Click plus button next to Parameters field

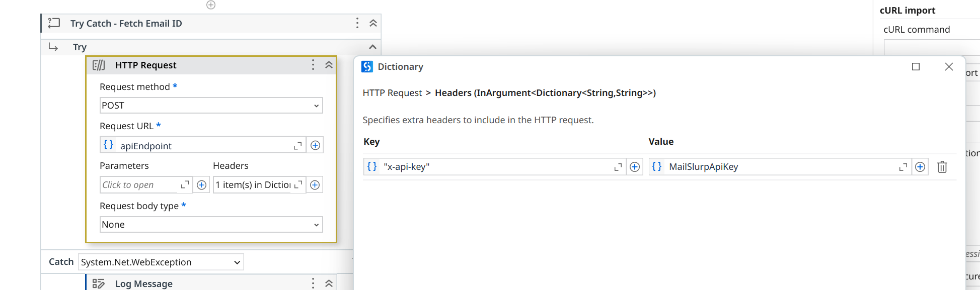(201, 185)
